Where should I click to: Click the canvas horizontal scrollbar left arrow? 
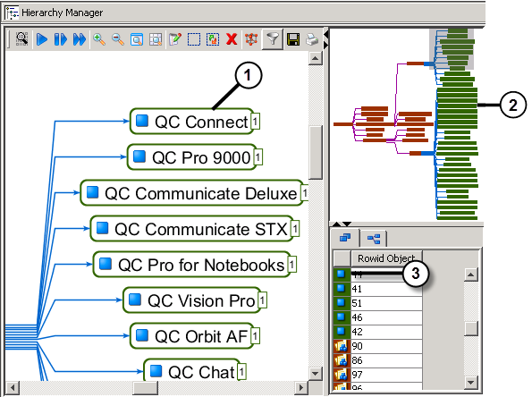click(13, 387)
